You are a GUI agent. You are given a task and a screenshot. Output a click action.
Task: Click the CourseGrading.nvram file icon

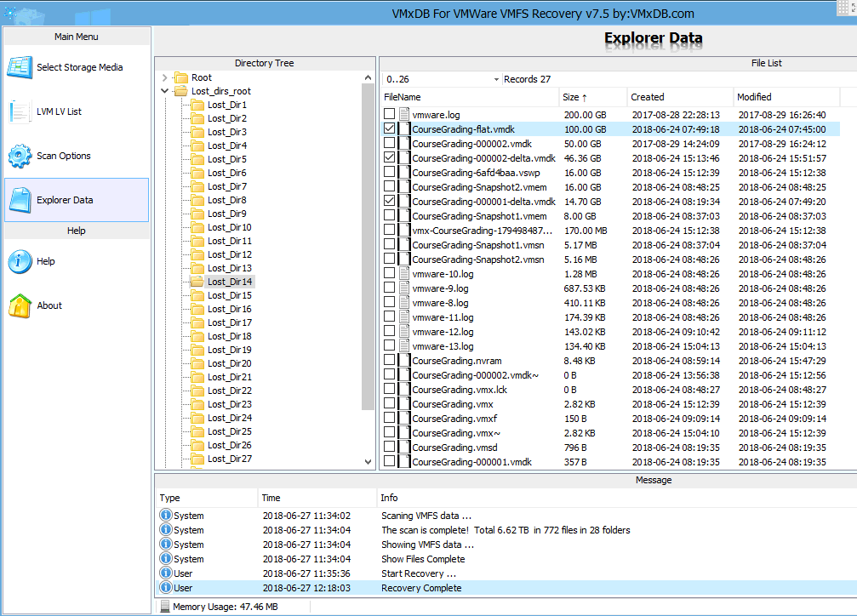click(x=404, y=361)
